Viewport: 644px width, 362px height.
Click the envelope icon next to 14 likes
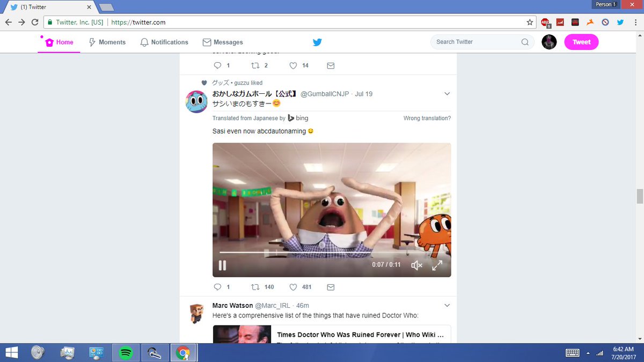click(331, 65)
